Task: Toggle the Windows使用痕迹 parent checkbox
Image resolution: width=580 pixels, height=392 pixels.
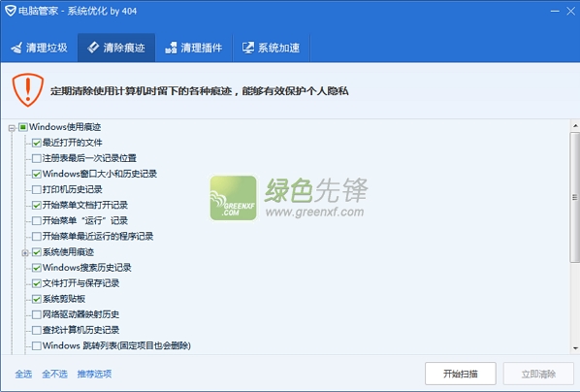Action: coord(23,127)
